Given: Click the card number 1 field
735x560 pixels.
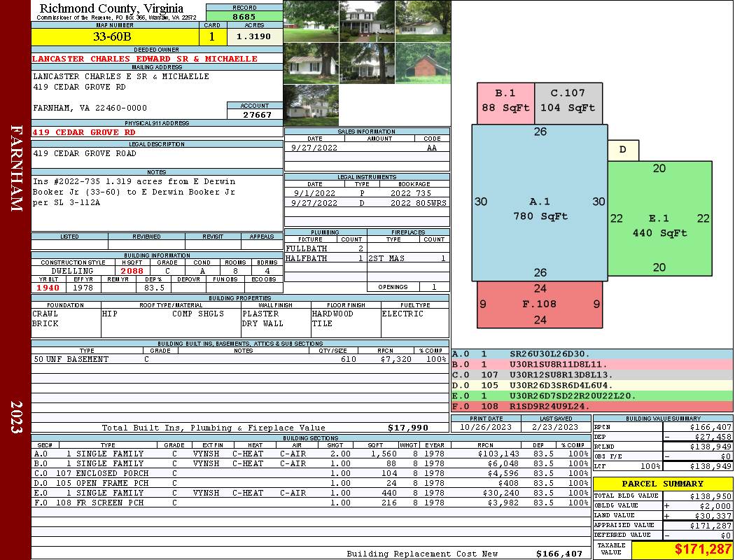Looking at the screenshot, I should click(212, 36).
